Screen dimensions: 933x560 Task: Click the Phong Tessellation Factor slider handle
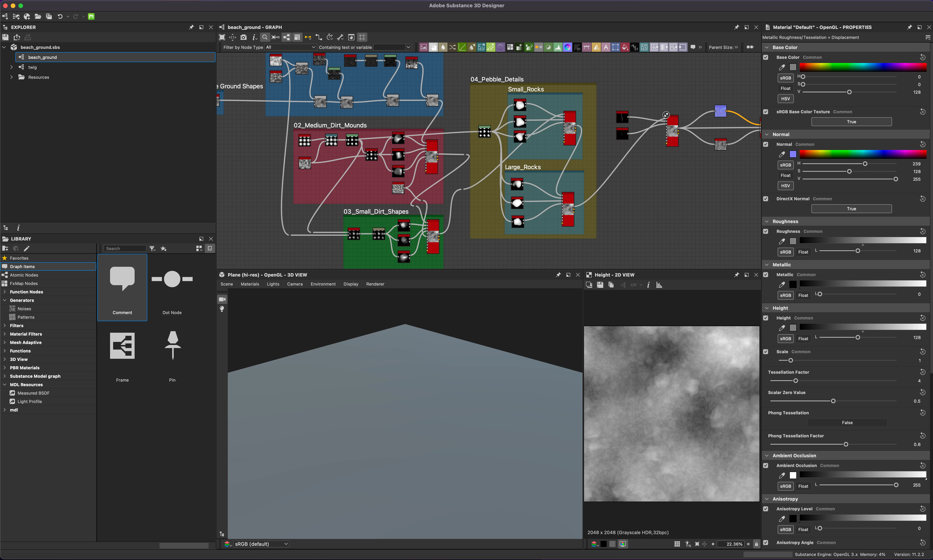coord(846,444)
